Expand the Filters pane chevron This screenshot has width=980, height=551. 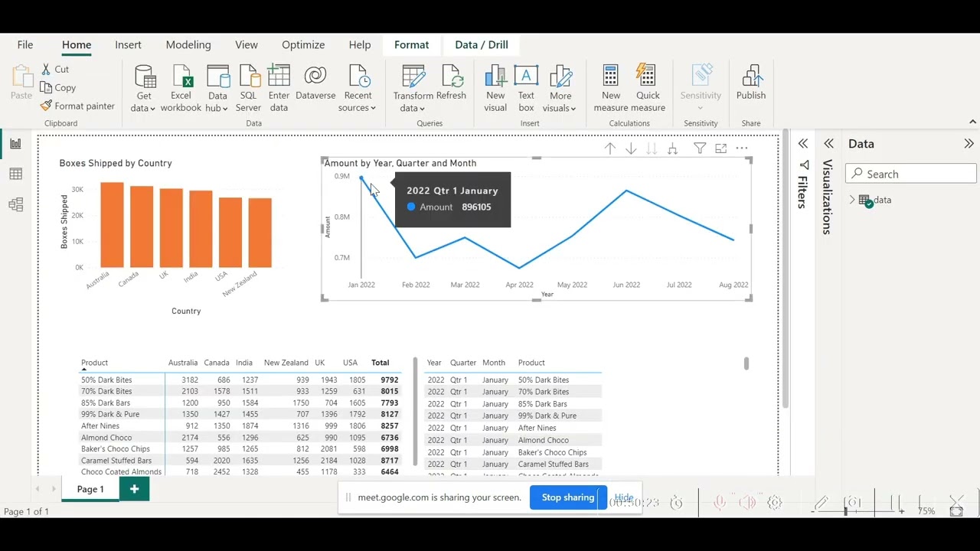(x=803, y=144)
